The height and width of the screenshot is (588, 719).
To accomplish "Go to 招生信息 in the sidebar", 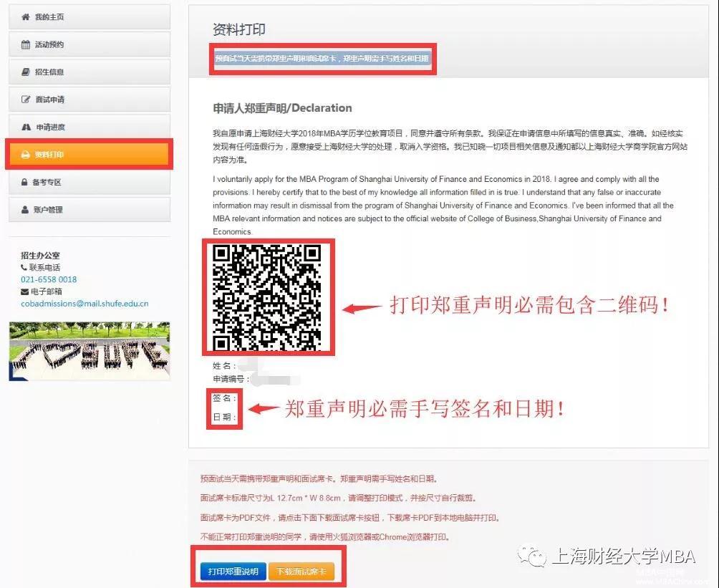I will [x=90, y=72].
